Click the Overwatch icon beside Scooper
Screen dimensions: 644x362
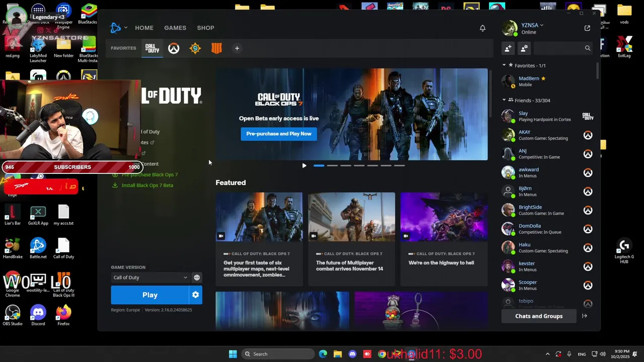pos(588,285)
